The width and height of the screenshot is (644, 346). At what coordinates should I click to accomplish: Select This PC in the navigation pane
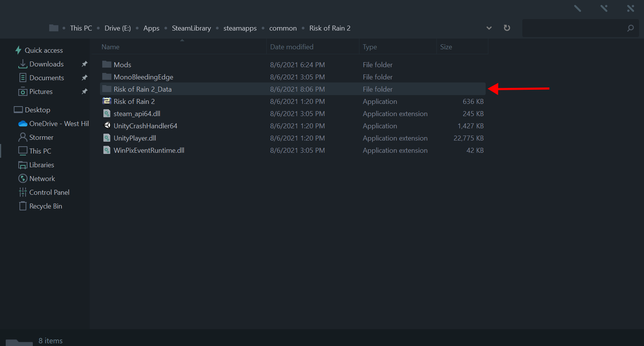40,151
